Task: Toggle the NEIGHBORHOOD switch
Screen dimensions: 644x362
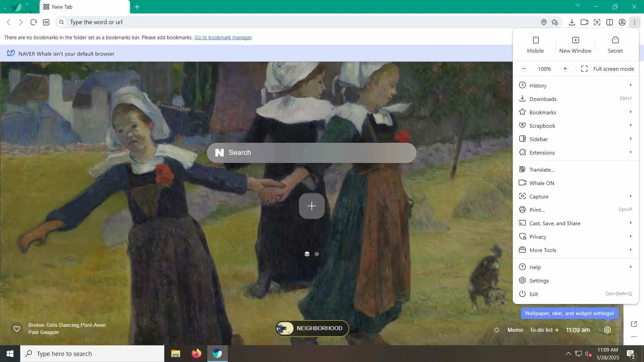Action: click(x=312, y=328)
